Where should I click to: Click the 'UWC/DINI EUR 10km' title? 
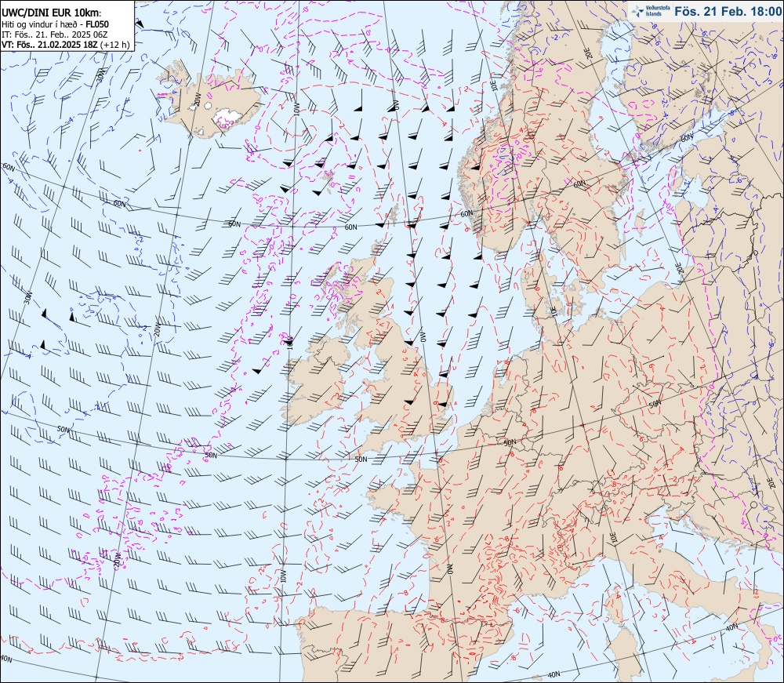click(52, 13)
